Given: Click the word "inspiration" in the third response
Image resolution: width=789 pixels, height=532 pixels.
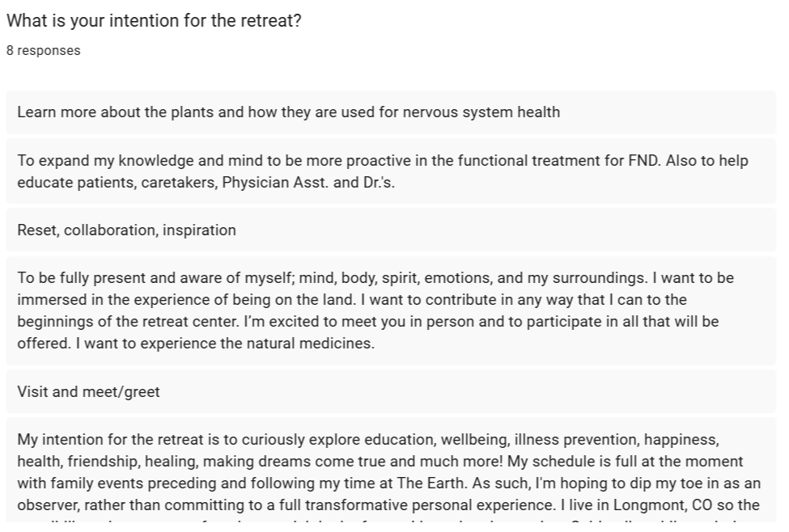Looking at the screenshot, I should tap(199, 230).
